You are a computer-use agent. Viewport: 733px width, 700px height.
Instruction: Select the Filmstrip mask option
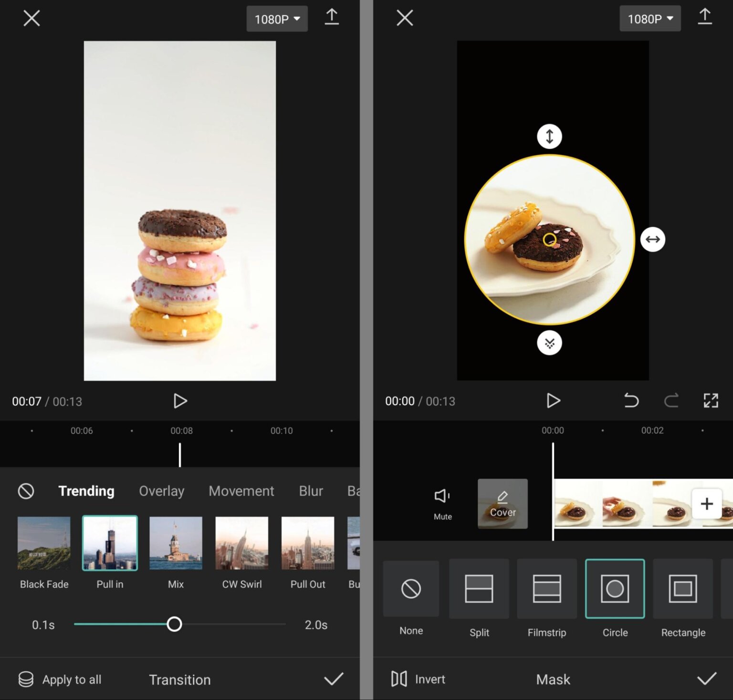coord(547,588)
